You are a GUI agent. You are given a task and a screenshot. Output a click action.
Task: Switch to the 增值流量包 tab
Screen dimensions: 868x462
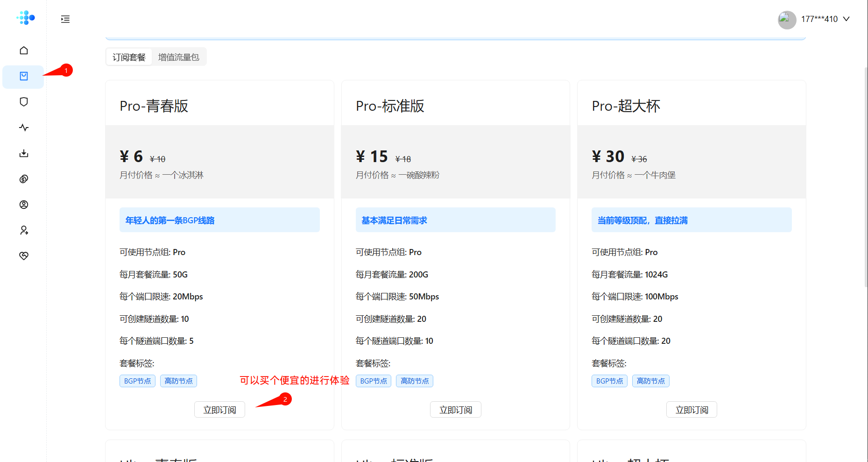pyautogui.click(x=178, y=57)
